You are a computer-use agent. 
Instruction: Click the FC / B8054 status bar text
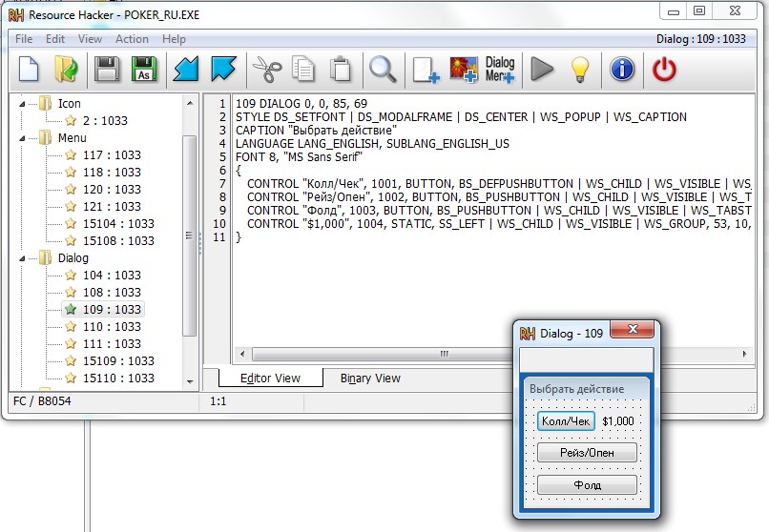(42, 401)
